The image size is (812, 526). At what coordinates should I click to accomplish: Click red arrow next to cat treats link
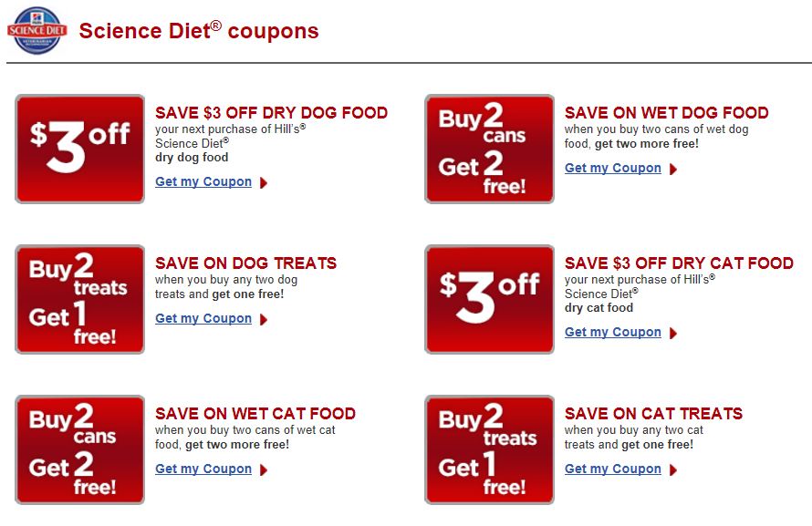point(673,470)
